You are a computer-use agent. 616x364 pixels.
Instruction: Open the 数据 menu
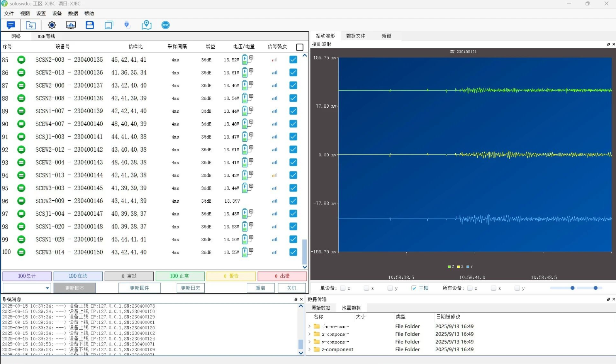[73, 14]
